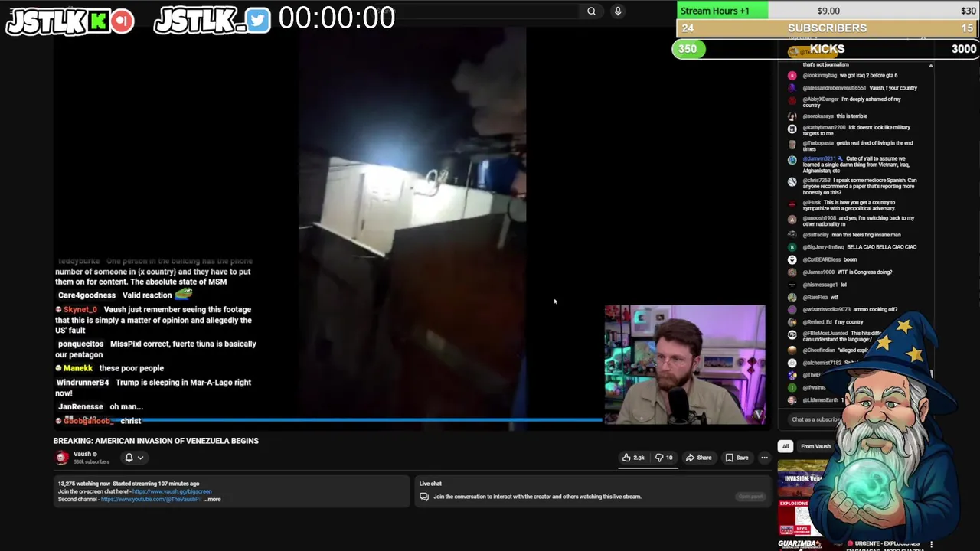Click @kathybrown2200 chat avatar
The width and height of the screenshot is (980, 551).
tap(792, 129)
